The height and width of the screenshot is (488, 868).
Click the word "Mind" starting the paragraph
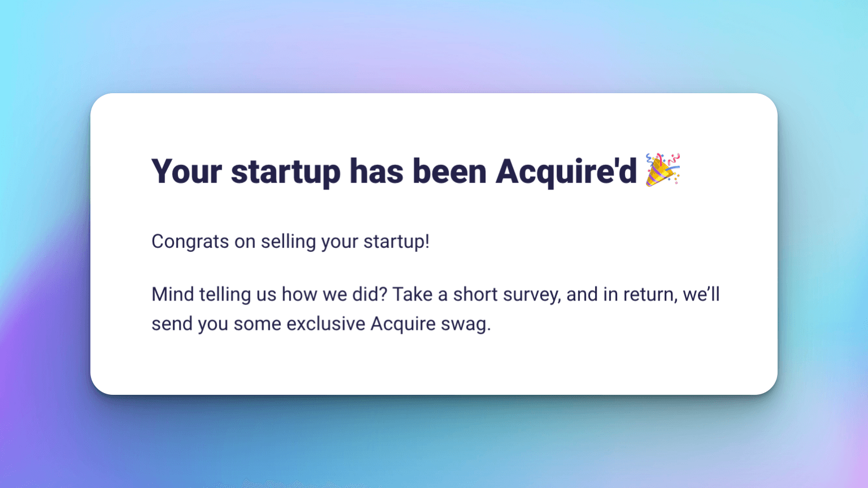pos(173,294)
